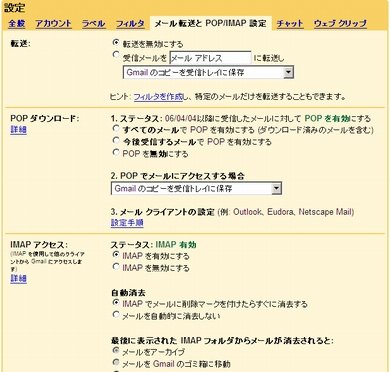Image resolution: width=390 pixels, height=372 pixels.
Task: Click the 転送: section label
Action: 20,43
